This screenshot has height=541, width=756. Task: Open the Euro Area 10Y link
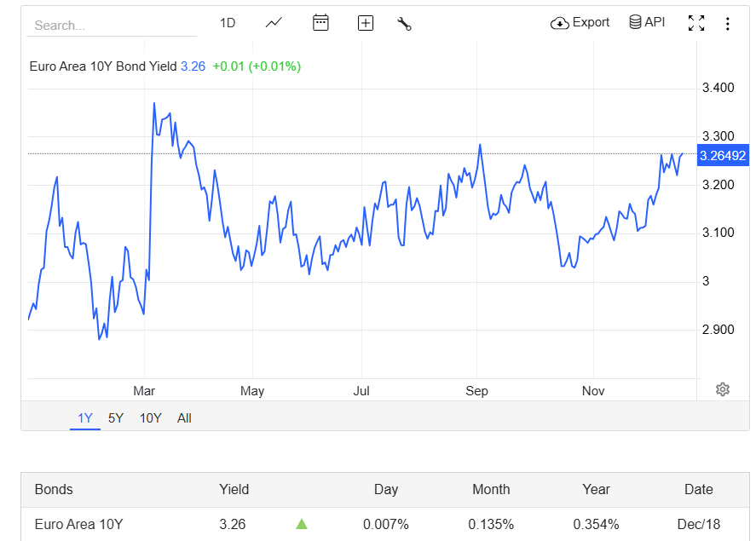tap(78, 524)
